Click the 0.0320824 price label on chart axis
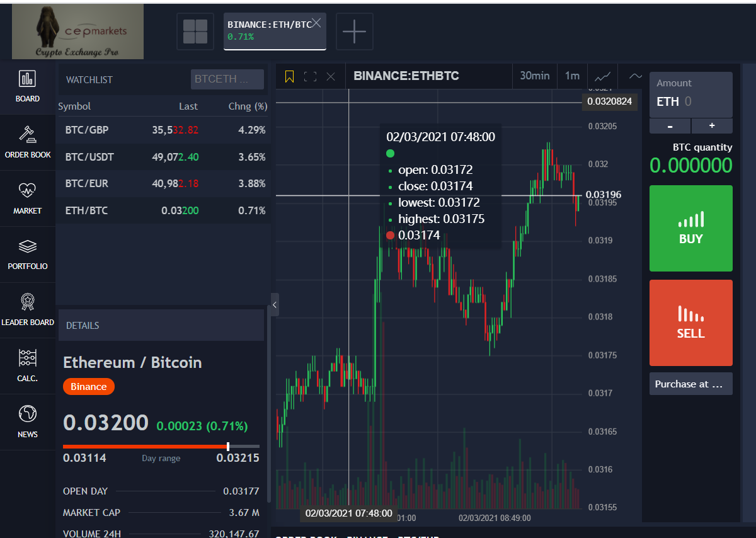This screenshot has width=756, height=538. pos(609,101)
